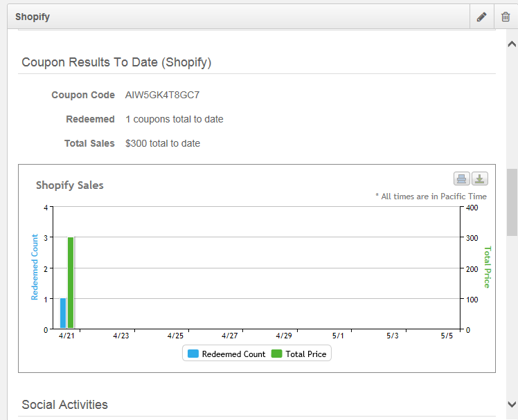Toggle Total Price legend series
518x420 pixels.
pos(299,354)
